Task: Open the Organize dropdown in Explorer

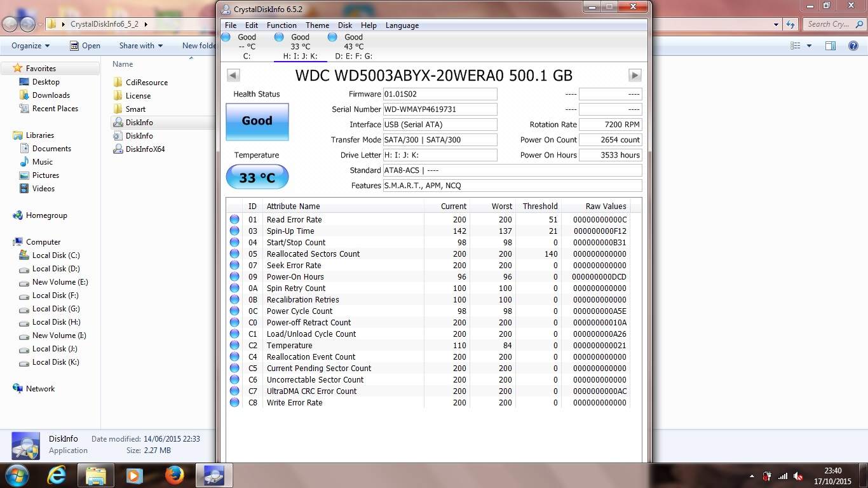Action: (x=31, y=46)
